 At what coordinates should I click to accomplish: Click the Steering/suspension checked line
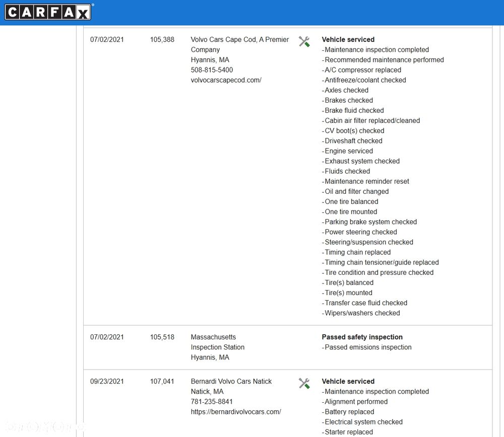click(367, 242)
